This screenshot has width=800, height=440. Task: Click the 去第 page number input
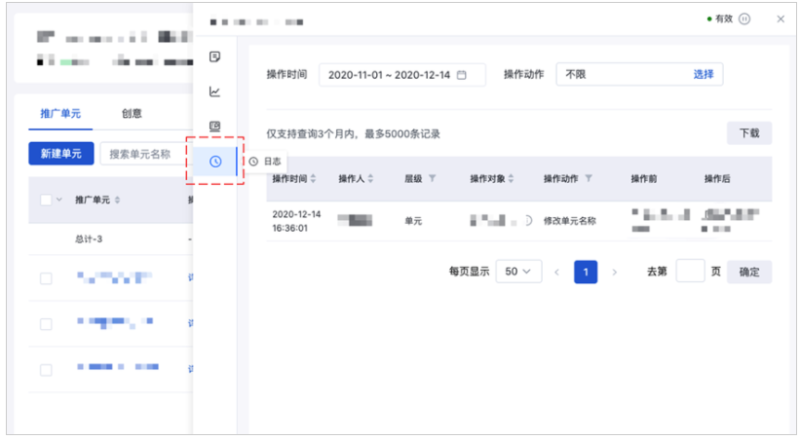point(690,271)
